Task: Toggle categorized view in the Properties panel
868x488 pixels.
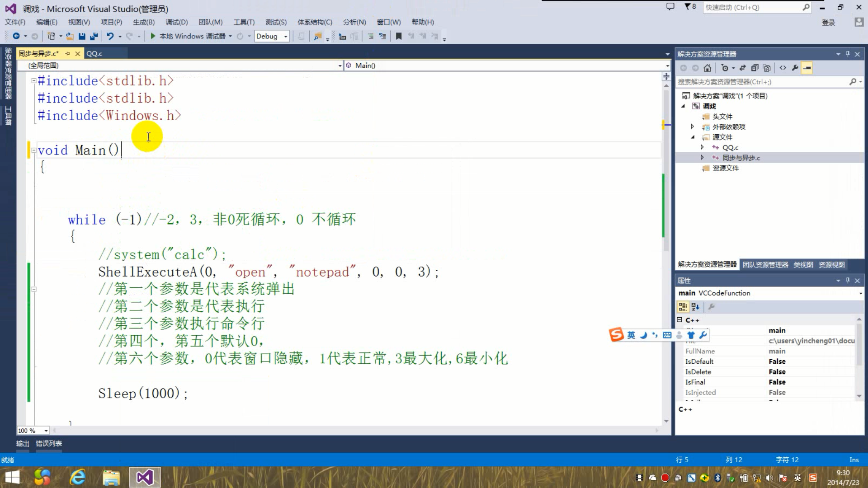Action: [x=683, y=307]
